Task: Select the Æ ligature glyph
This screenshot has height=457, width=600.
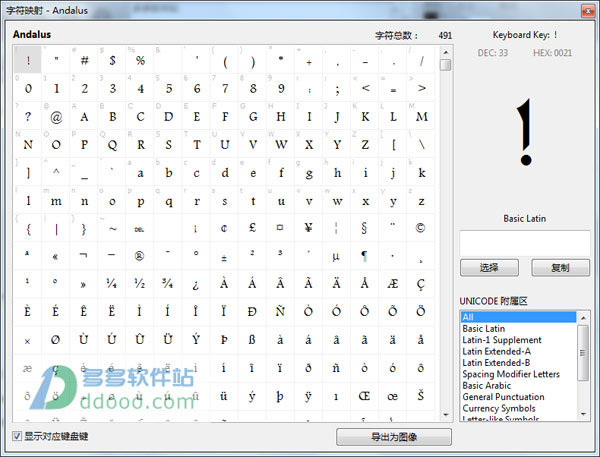Action: click(393, 284)
